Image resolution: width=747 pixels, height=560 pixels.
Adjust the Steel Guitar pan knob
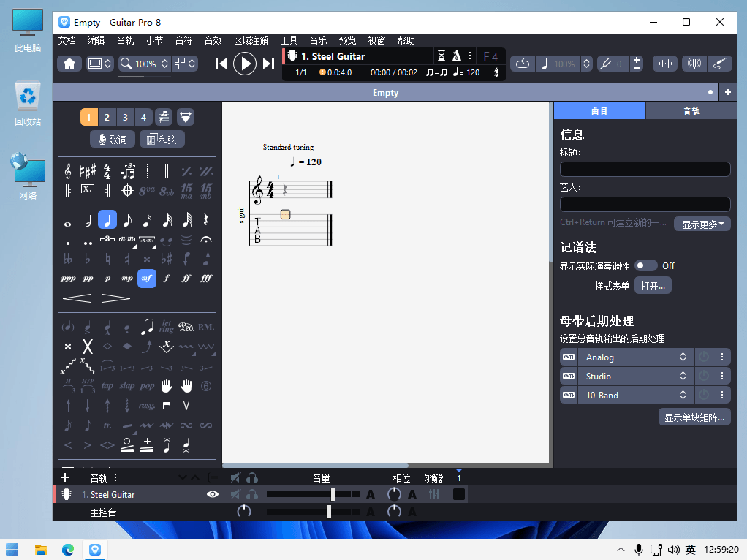(394, 494)
